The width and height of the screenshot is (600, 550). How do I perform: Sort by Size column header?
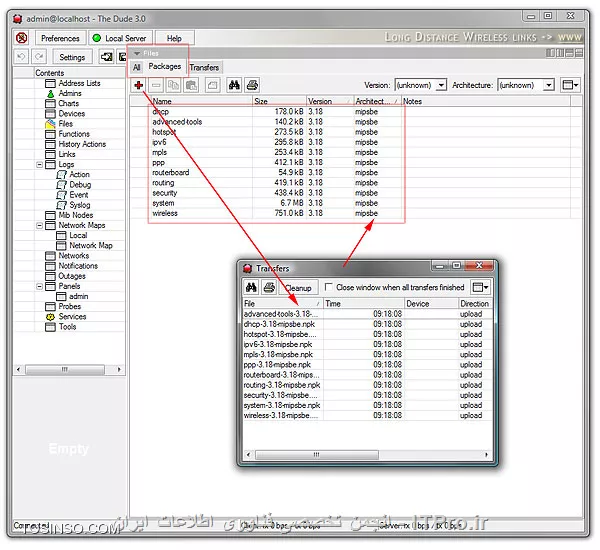click(x=279, y=101)
